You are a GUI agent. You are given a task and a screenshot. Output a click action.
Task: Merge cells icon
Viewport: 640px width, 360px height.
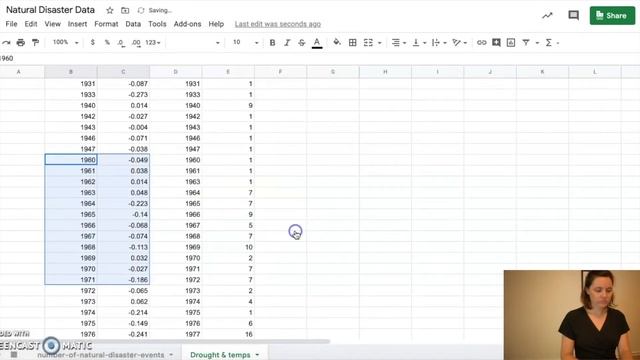coord(368,42)
